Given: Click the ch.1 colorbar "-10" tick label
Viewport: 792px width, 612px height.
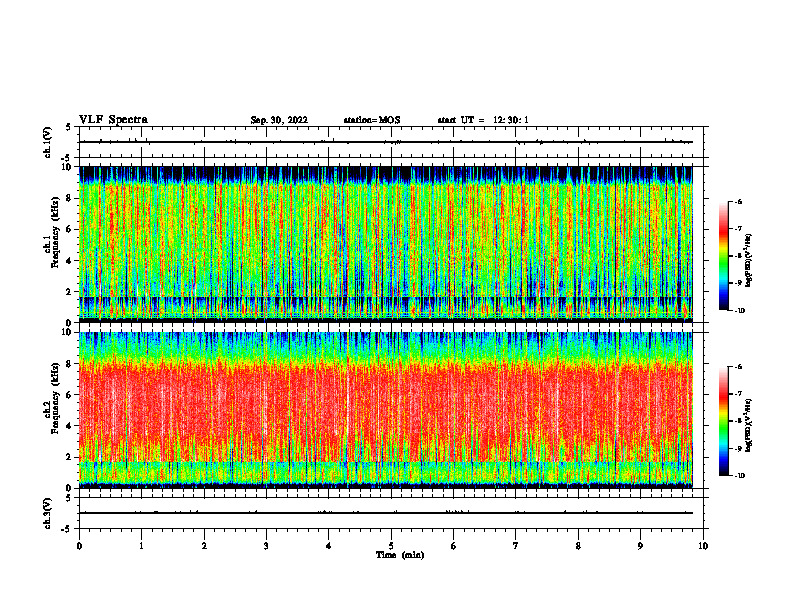Looking at the screenshot, I should click(739, 311).
